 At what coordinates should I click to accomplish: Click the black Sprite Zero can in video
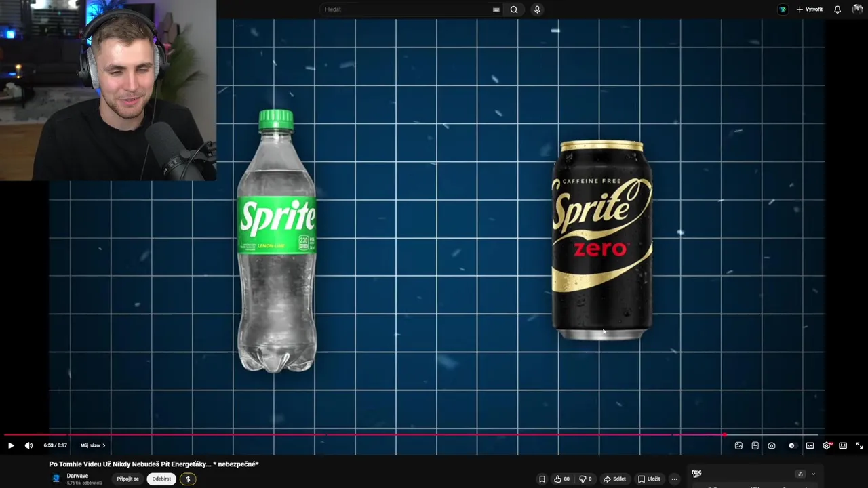[602, 240]
